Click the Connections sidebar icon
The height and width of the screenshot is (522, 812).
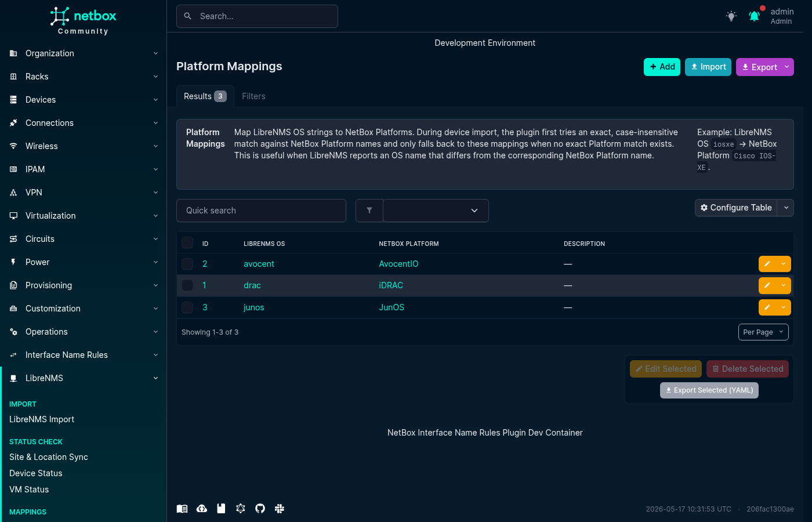pos(13,123)
